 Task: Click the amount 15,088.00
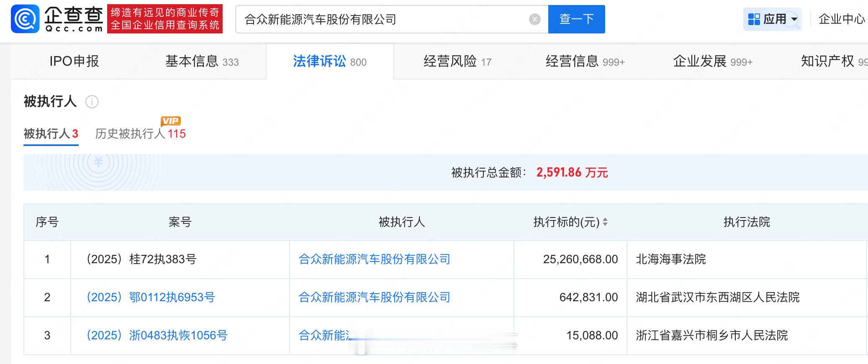pyautogui.click(x=592, y=336)
